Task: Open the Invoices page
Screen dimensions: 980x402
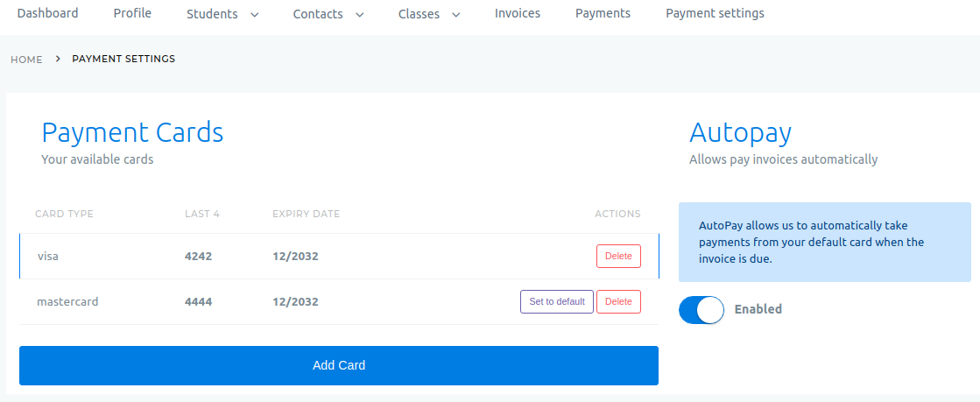Action: [x=518, y=13]
